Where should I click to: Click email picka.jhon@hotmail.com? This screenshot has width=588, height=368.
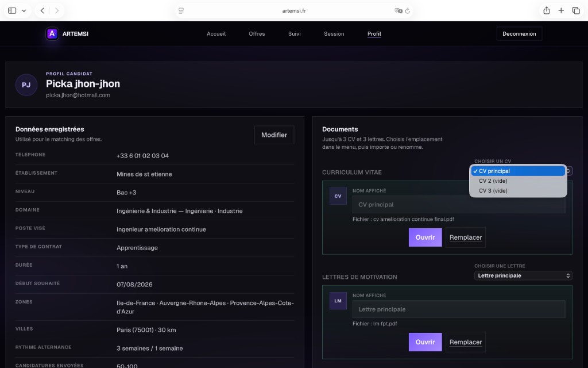(78, 95)
